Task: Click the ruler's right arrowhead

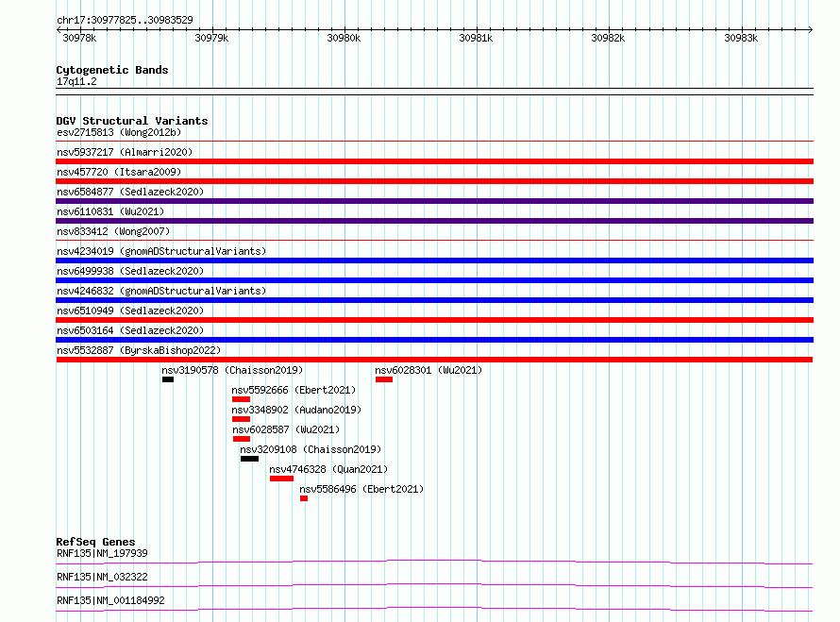Action: coord(810,29)
